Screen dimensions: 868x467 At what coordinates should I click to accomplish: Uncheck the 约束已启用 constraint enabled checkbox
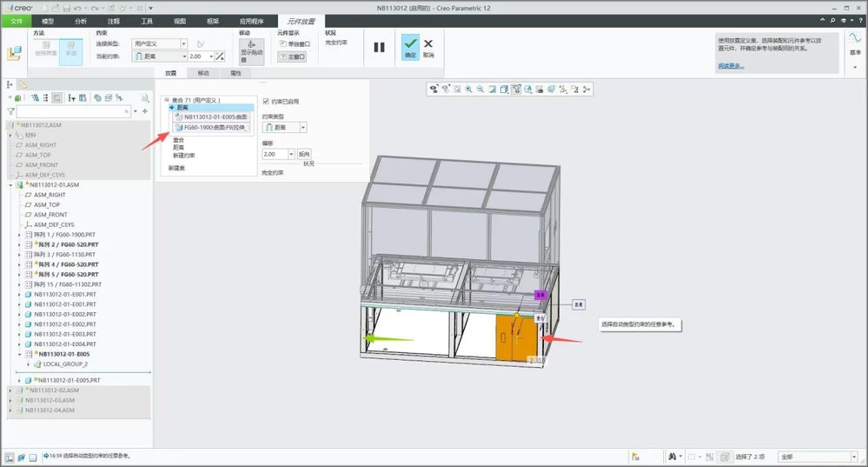(x=266, y=102)
